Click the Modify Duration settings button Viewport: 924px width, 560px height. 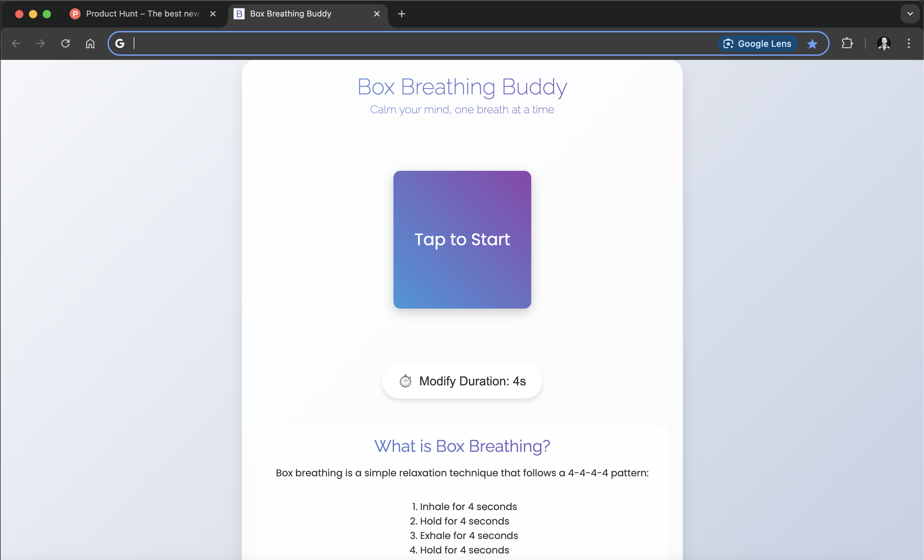(x=461, y=381)
